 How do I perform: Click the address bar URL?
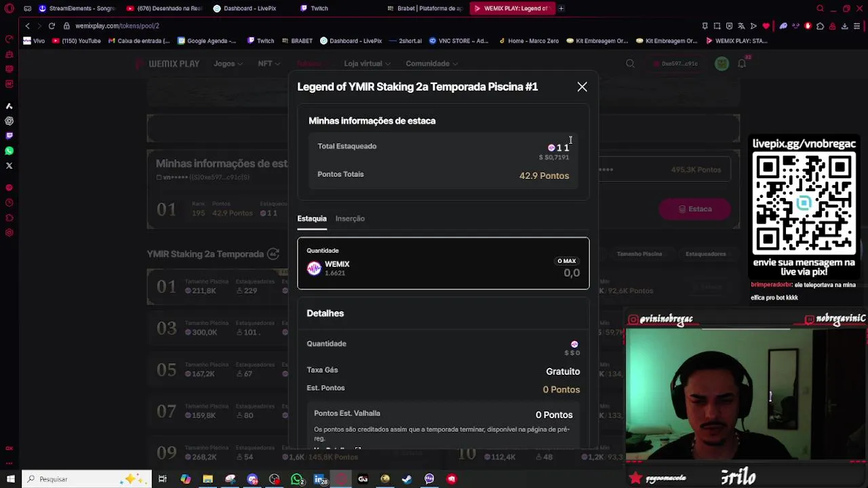click(x=117, y=26)
